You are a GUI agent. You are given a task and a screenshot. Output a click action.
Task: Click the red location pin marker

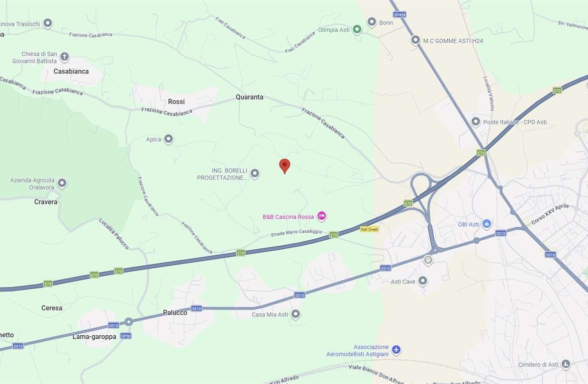284,166
